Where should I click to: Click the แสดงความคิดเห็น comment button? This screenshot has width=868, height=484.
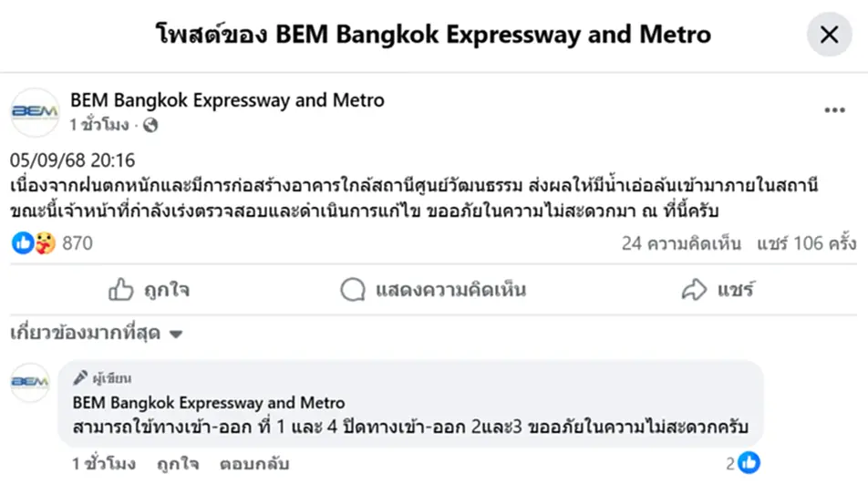pyautogui.click(x=433, y=289)
